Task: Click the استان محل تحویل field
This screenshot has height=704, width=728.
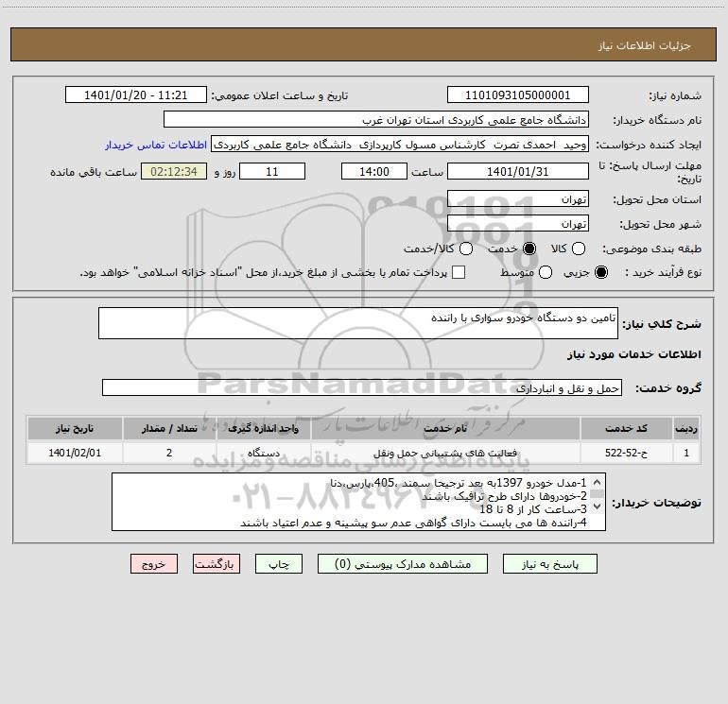Action: tap(518, 198)
